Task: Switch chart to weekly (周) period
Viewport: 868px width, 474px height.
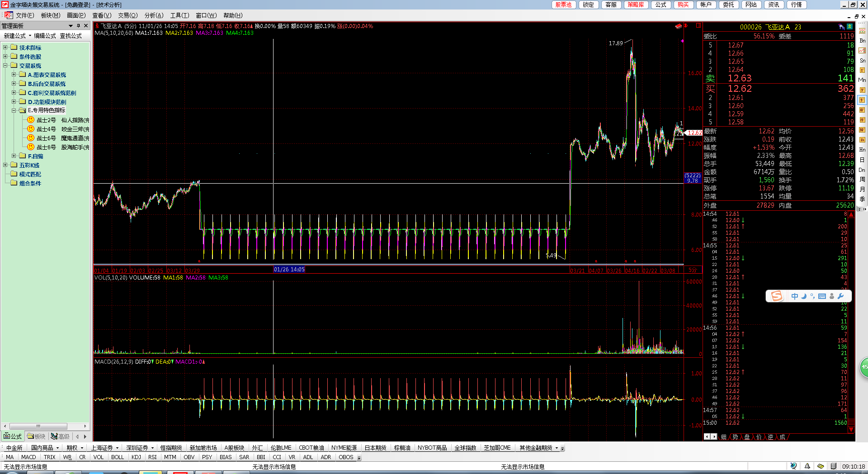Action: click(x=862, y=180)
